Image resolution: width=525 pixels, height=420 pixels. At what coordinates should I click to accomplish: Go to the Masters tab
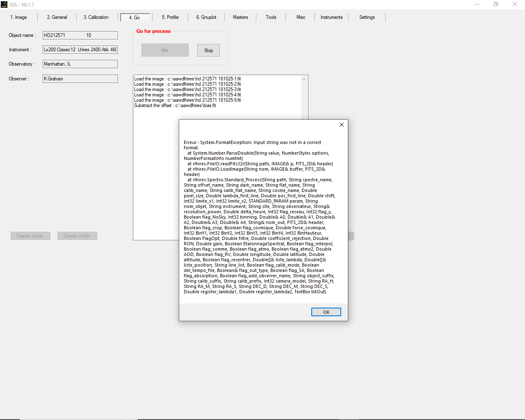pyautogui.click(x=240, y=17)
